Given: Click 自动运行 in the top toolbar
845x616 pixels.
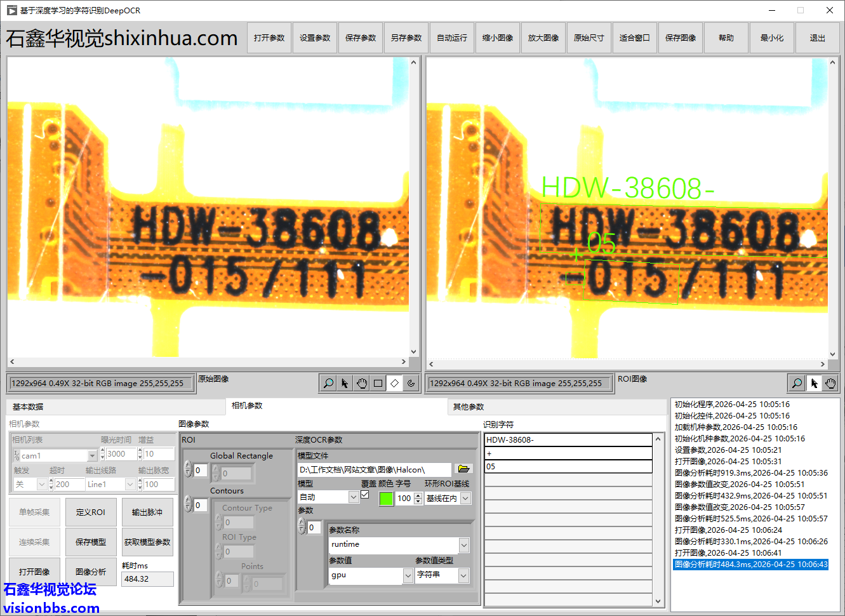Looking at the screenshot, I should tap(452, 38).
